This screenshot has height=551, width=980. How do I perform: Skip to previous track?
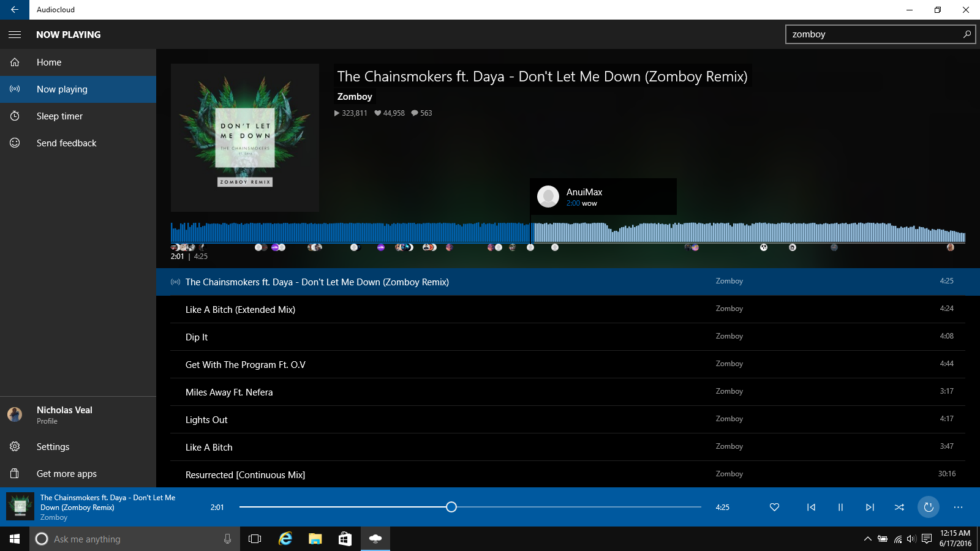811,507
